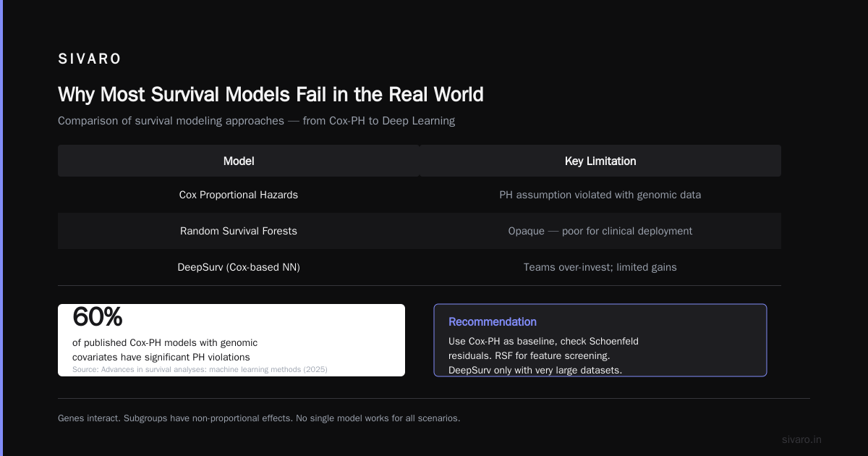Click the Genes interact footer note

(259, 418)
